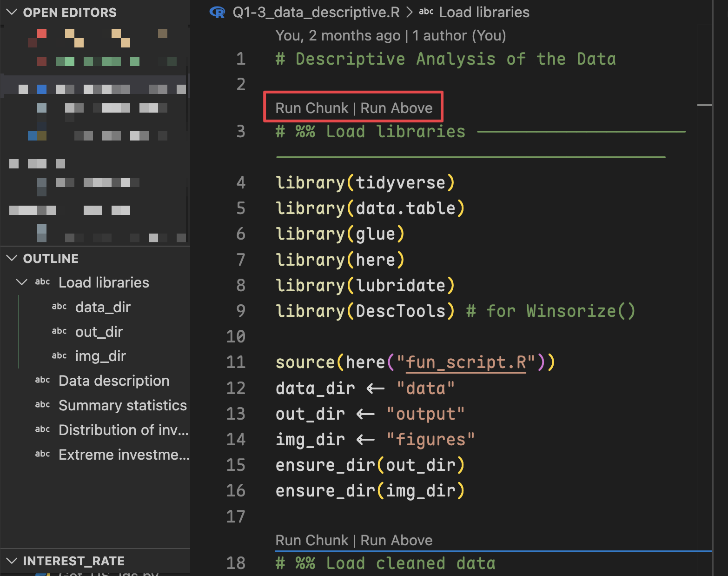Select out_dir in the outline

pos(99,332)
